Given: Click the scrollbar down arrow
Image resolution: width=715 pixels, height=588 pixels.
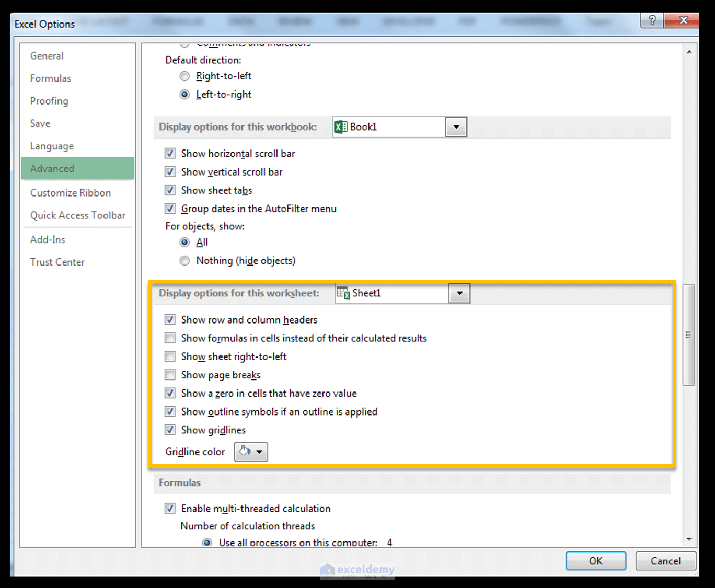Looking at the screenshot, I should 689,539.
